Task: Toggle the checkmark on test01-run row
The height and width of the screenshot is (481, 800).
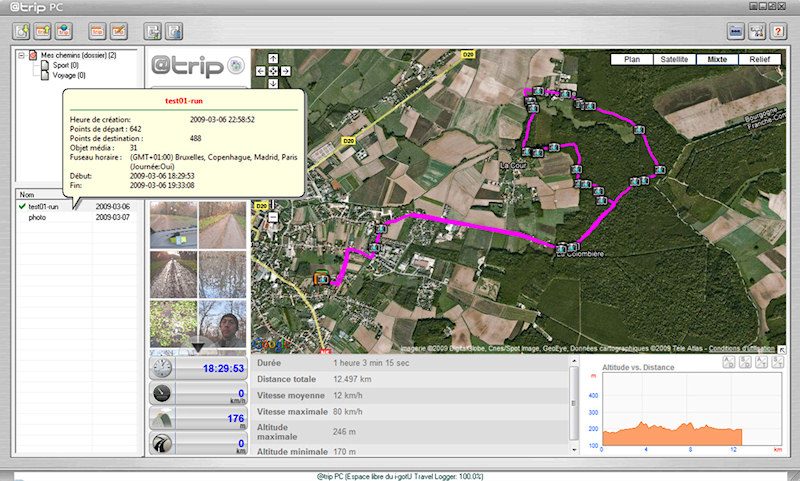Action: click(x=22, y=207)
